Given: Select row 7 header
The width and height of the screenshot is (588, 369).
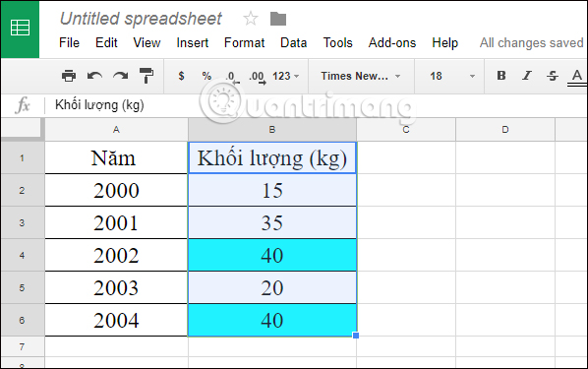Looking at the screenshot, I should point(23,346).
